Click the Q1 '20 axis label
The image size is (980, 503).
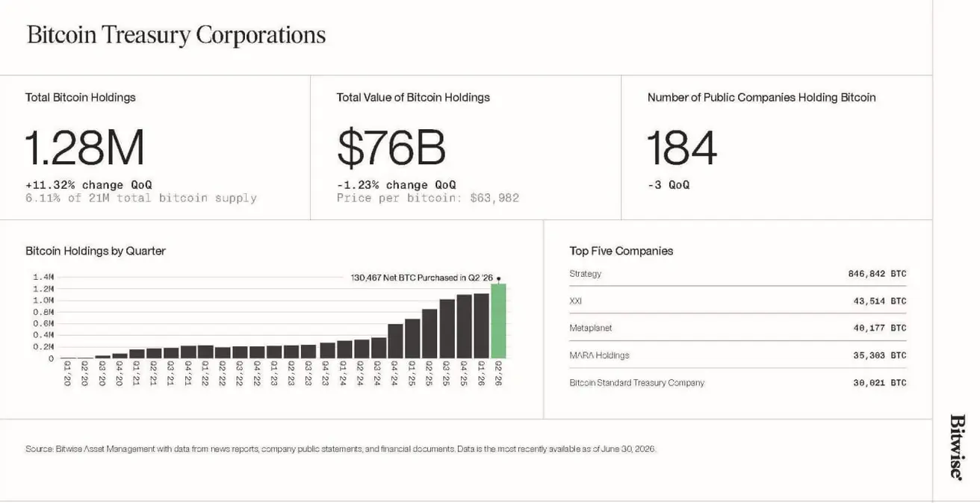[x=66, y=373]
